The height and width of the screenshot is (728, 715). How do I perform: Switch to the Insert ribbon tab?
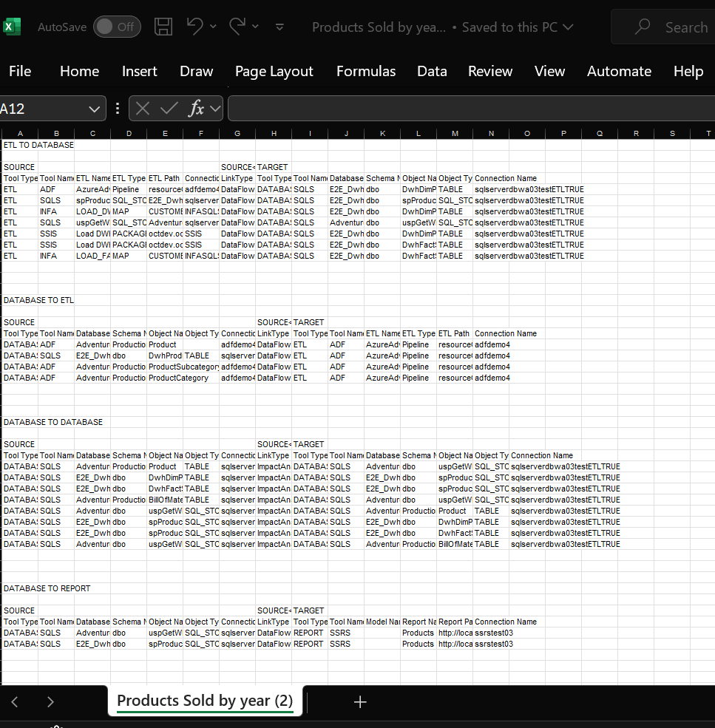click(x=139, y=71)
